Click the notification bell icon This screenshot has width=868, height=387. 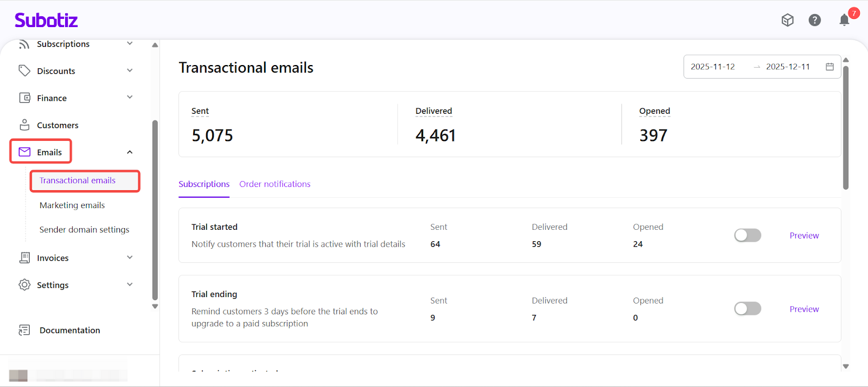[844, 21]
